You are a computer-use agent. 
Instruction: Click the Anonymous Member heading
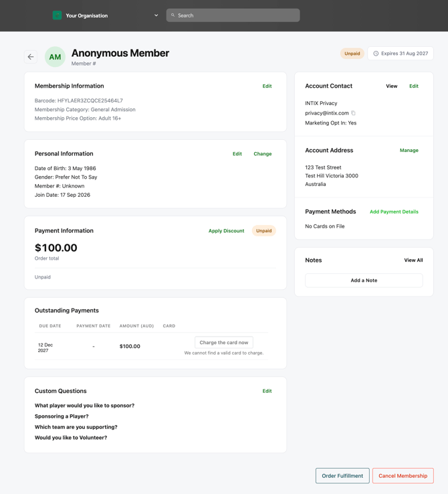[120, 53]
